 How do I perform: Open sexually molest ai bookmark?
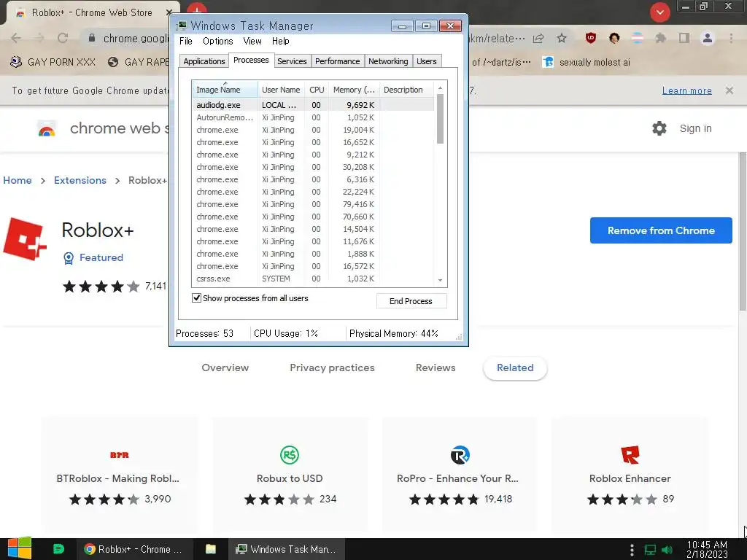[x=587, y=63]
